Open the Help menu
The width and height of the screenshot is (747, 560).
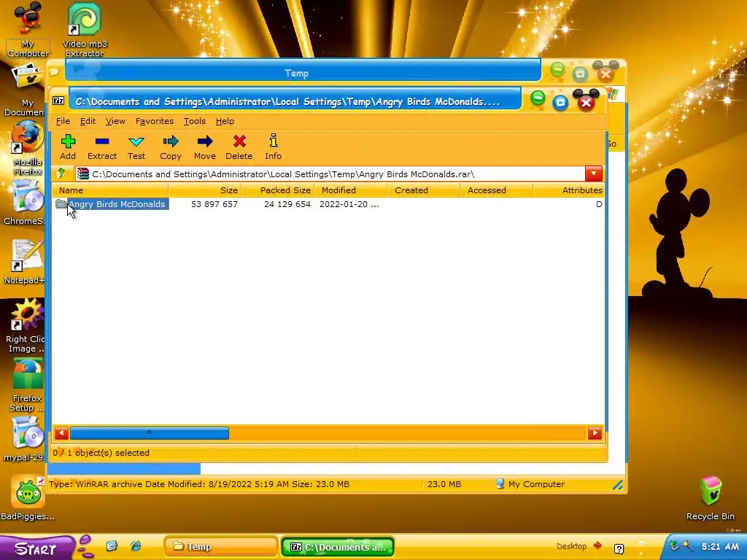click(x=225, y=121)
